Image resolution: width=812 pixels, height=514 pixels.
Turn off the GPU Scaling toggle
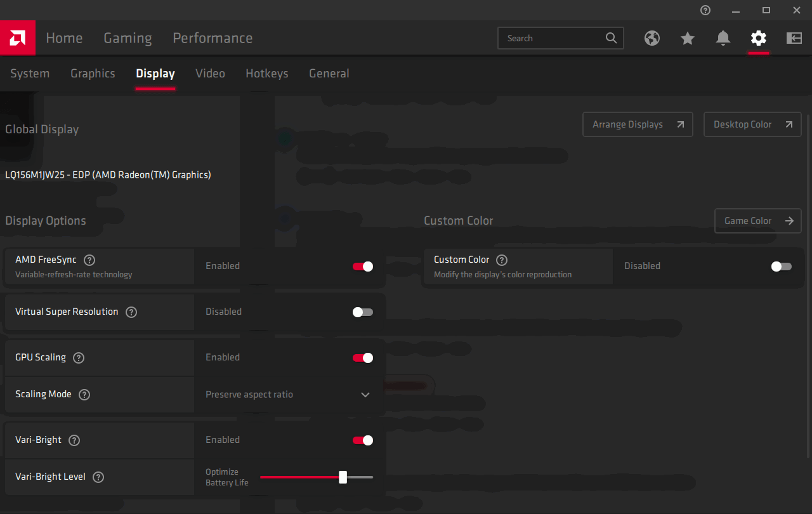click(363, 358)
